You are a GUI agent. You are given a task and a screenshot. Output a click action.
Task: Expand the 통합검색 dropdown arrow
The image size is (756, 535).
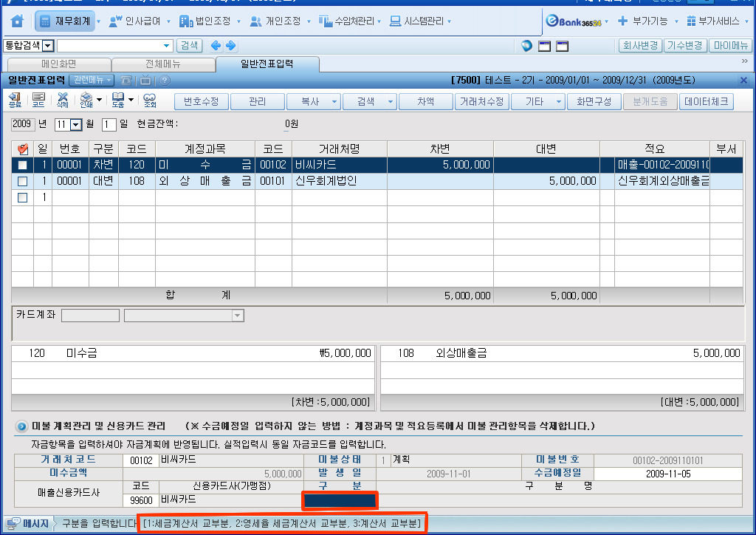point(48,46)
